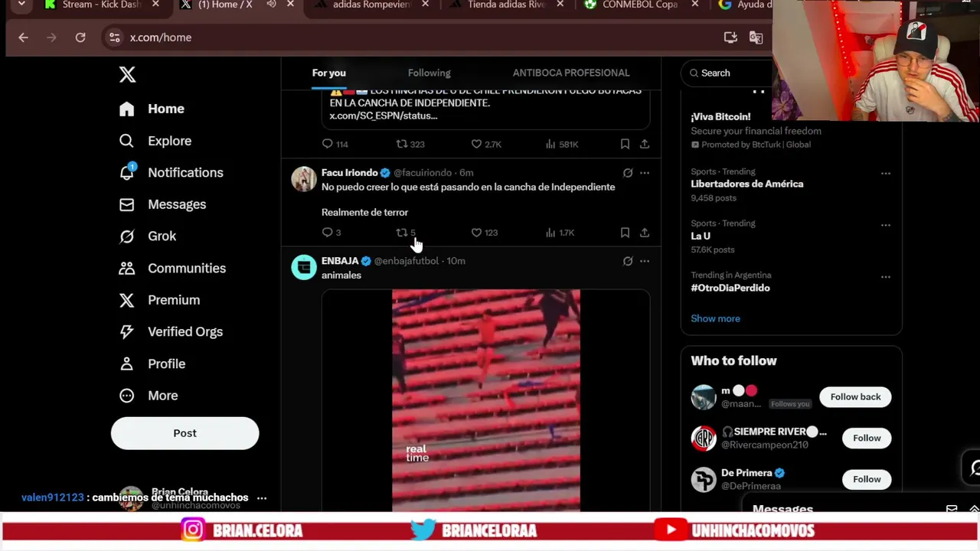Open Verified Orgs in sidebar
Image resolution: width=980 pixels, height=551 pixels.
171,331
